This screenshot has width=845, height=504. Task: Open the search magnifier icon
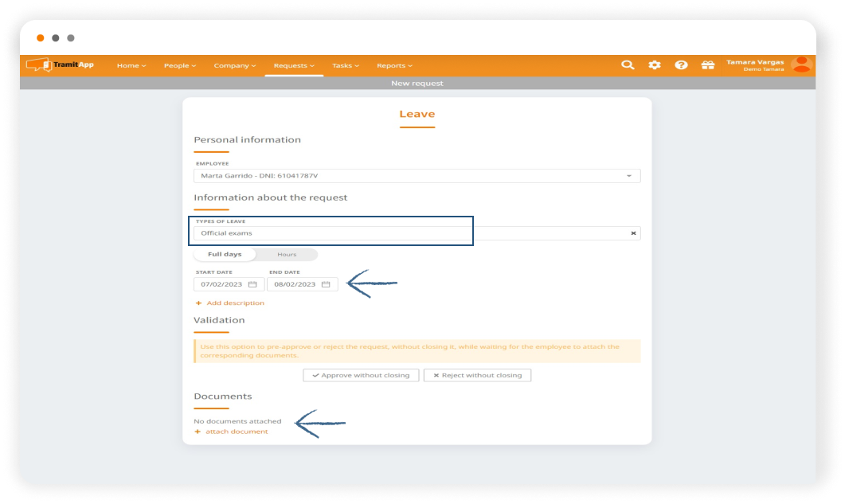click(628, 65)
